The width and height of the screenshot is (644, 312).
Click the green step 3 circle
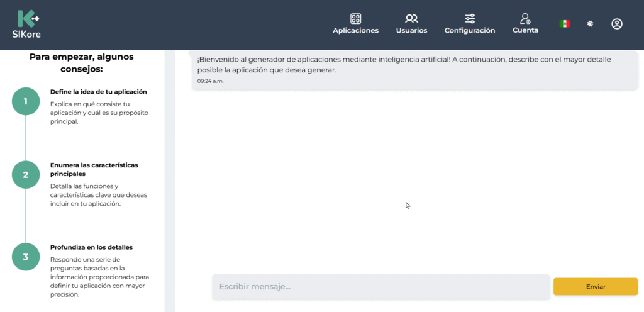point(26,257)
